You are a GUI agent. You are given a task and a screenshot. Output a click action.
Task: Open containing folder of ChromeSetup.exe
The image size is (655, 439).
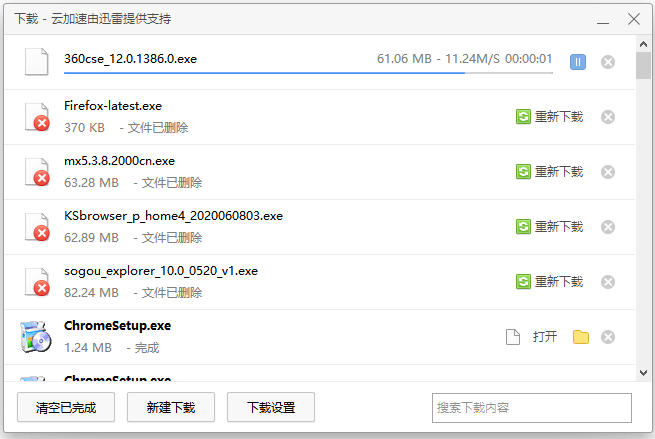click(581, 337)
